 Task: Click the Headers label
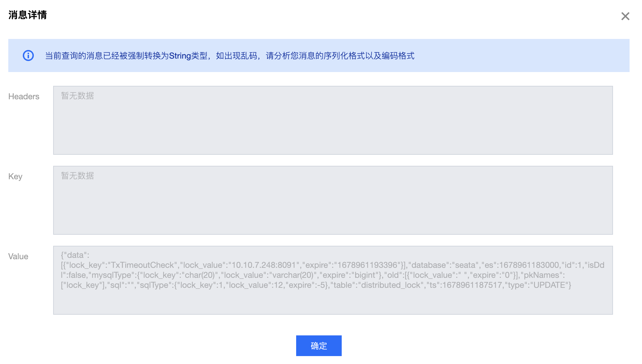pyautogui.click(x=23, y=97)
